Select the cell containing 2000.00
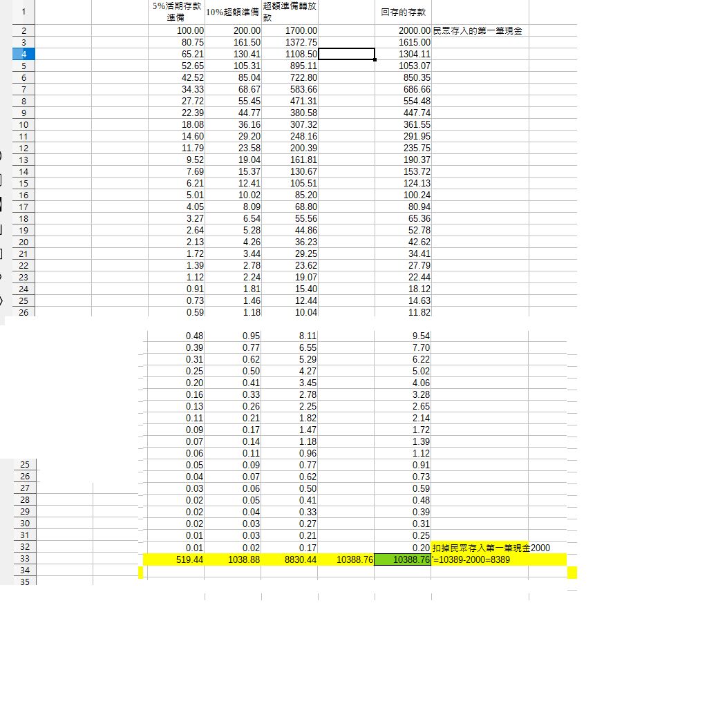The height and width of the screenshot is (728, 727). [x=403, y=31]
